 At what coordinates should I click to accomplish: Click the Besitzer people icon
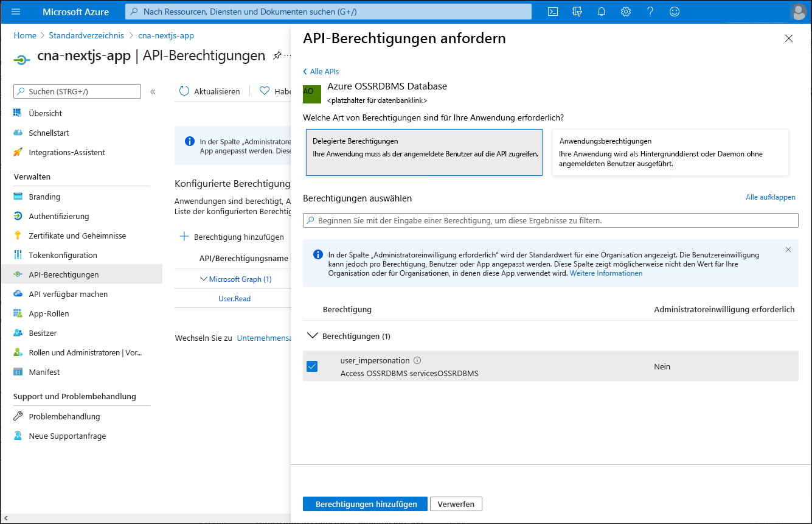pyautogui.click(x=18, y=333)
